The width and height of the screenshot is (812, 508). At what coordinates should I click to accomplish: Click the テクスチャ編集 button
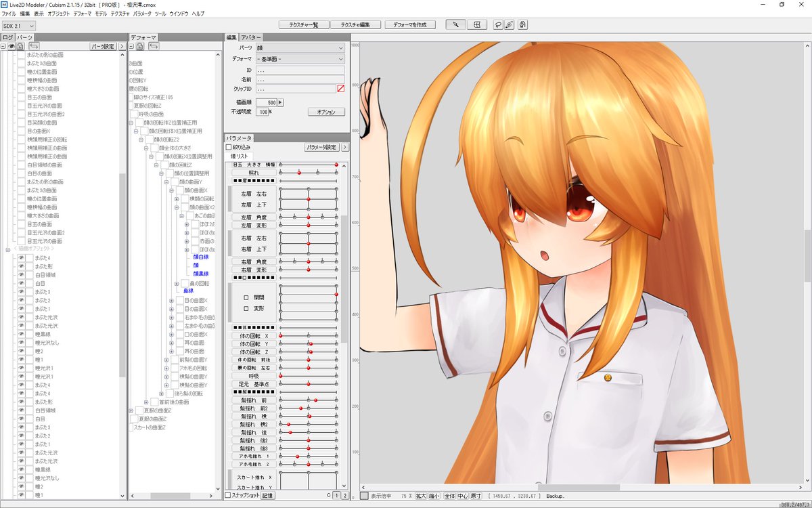coord(355,24)
